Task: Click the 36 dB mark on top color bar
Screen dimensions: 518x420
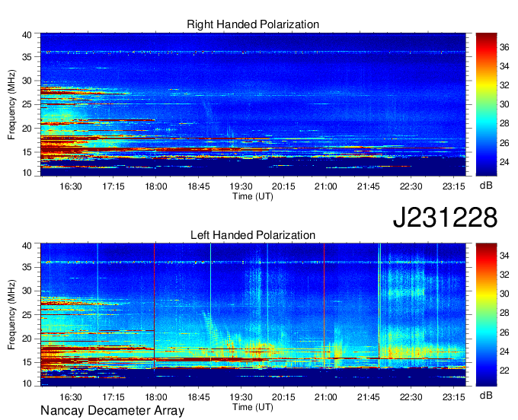Action: click(x=504, y=47)
